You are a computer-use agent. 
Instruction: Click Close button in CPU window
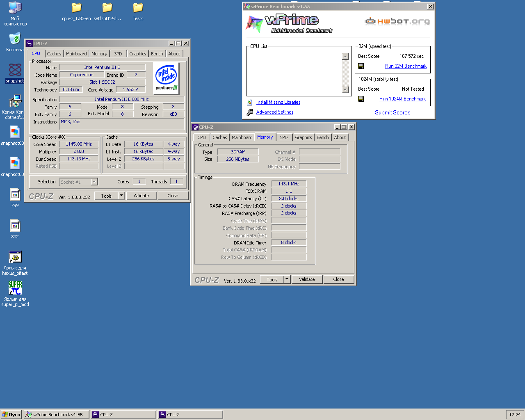click(x=173, y=196)
